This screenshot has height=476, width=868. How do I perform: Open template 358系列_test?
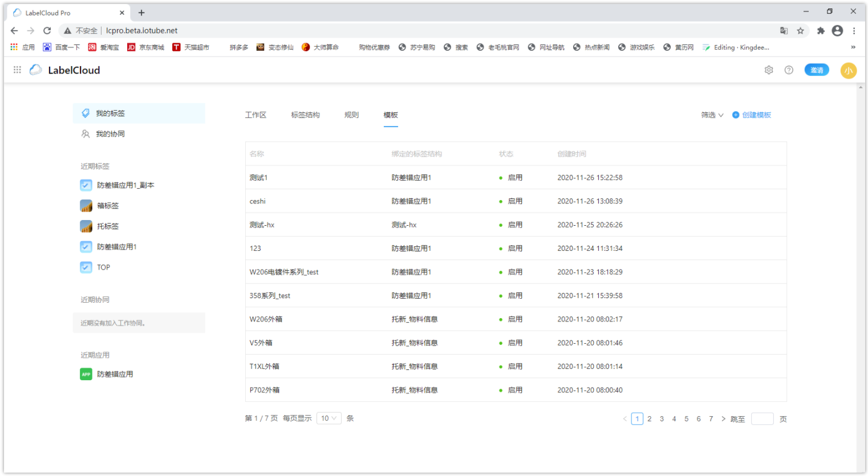[x=270, y=296]
